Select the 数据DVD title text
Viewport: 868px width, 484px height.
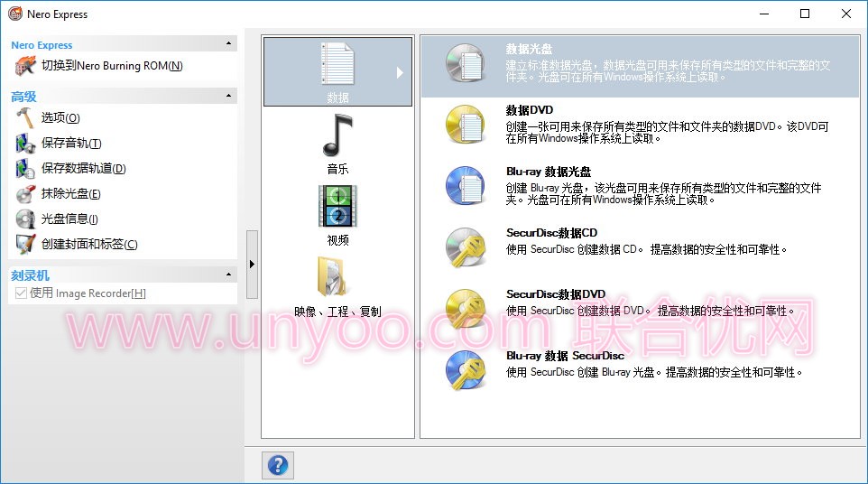coord(530,109)
